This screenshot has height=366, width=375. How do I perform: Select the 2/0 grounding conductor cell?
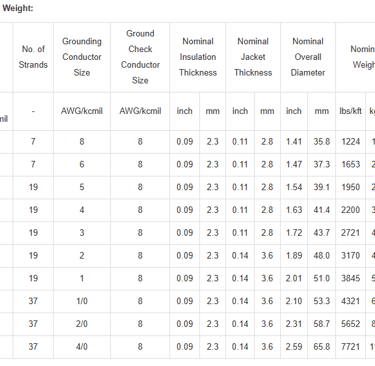[82, 324]
